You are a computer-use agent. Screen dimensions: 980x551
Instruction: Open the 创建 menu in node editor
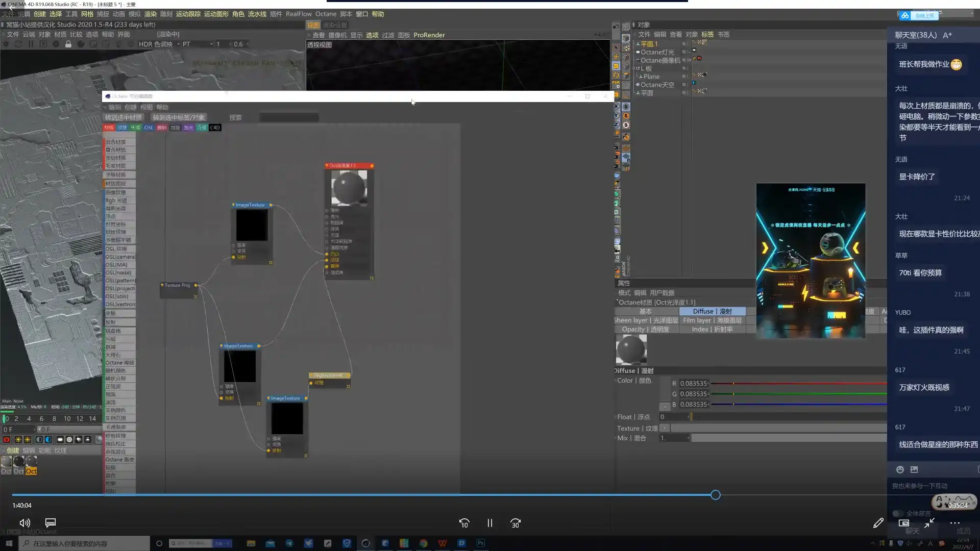pyautogui.click(x=131, y=107)
